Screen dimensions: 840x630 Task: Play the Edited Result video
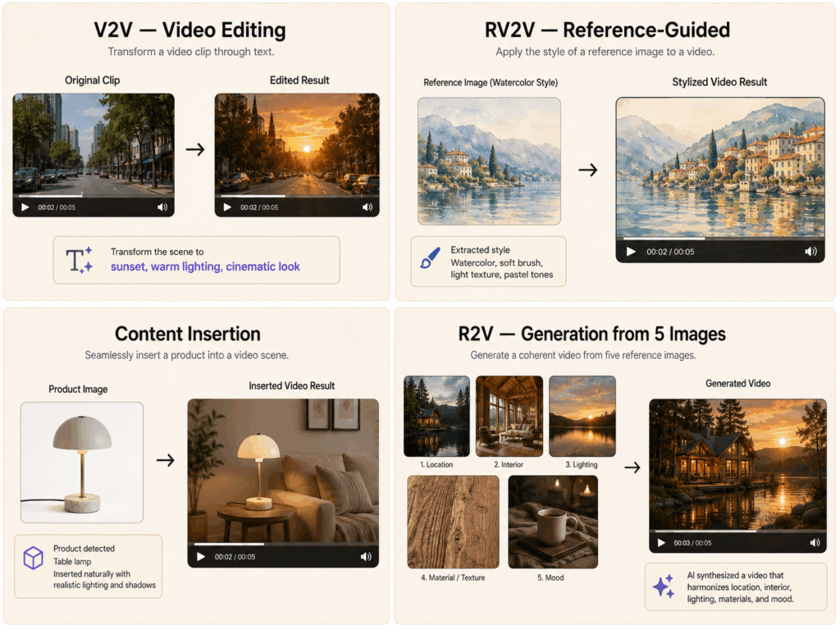227,208
